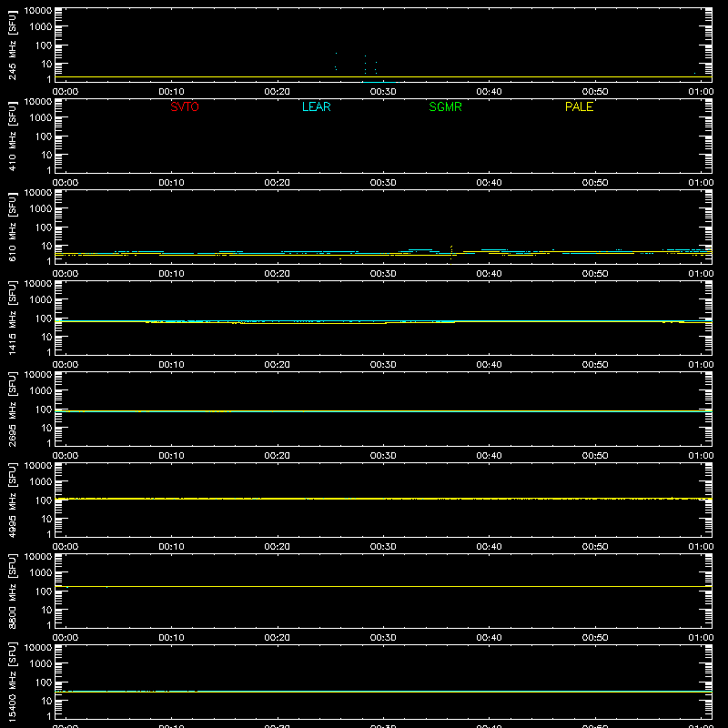Screen dimensions: 728x728
Task: Click the 00:10 time label of the 1415 MHz plot
Action: coord(171,365)
